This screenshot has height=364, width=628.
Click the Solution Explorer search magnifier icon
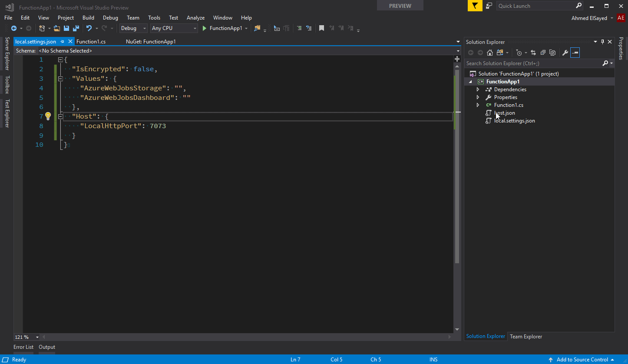(605, 63)
